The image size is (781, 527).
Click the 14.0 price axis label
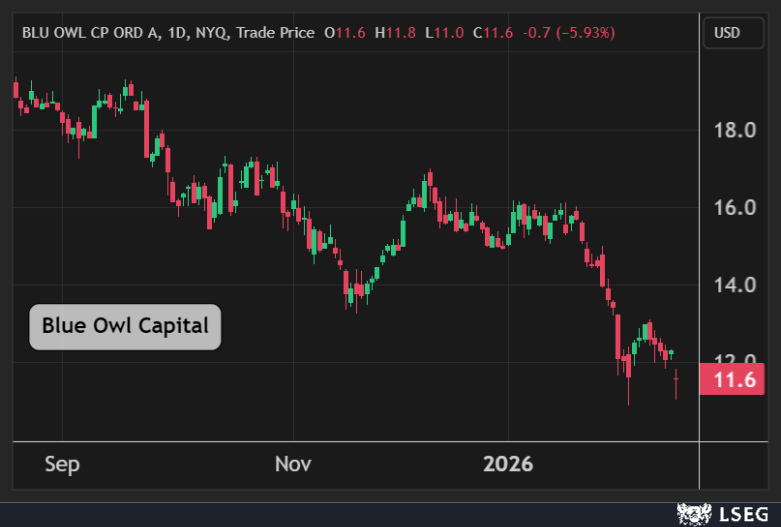[x=734, y=285]
